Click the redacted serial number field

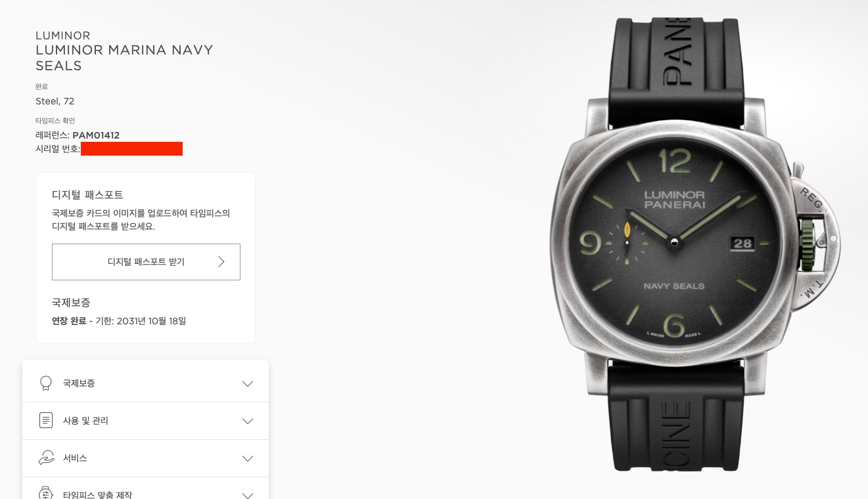[x=131, y=149]
